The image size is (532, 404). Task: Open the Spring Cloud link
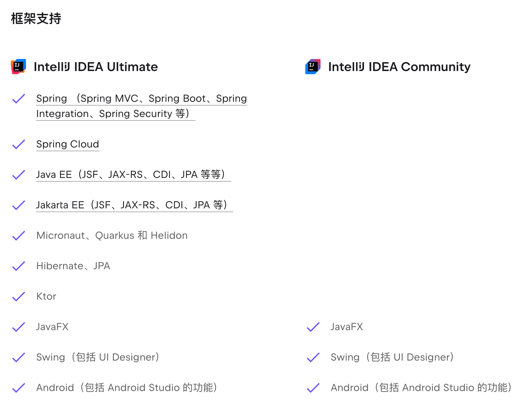[68, 144]
